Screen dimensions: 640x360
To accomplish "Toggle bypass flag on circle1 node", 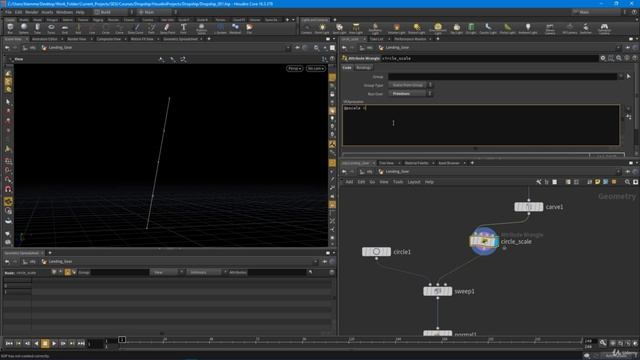I will [x=365, y=252].
